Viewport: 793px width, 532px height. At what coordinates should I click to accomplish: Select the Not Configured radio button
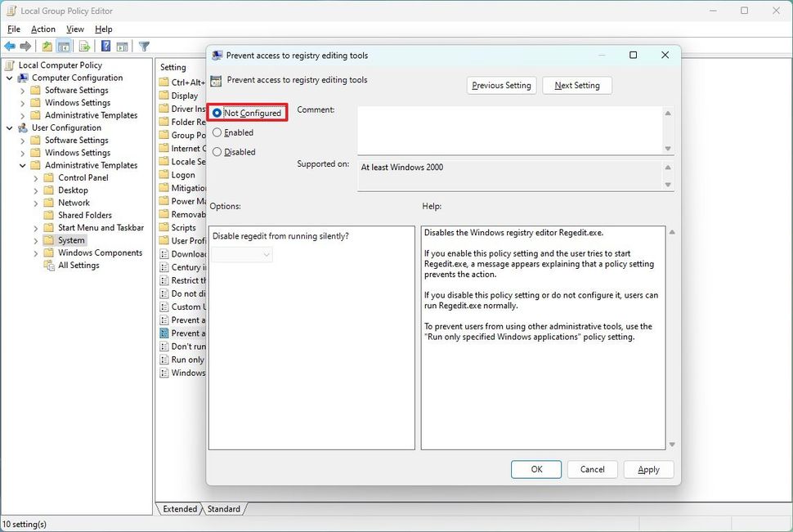click(217, 112)
